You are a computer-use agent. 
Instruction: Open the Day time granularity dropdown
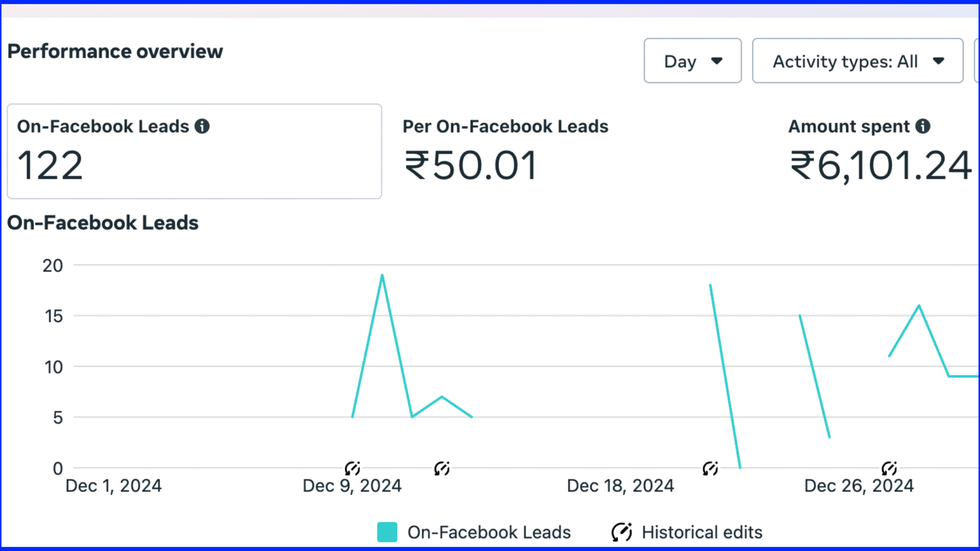(x=692, y=61)
